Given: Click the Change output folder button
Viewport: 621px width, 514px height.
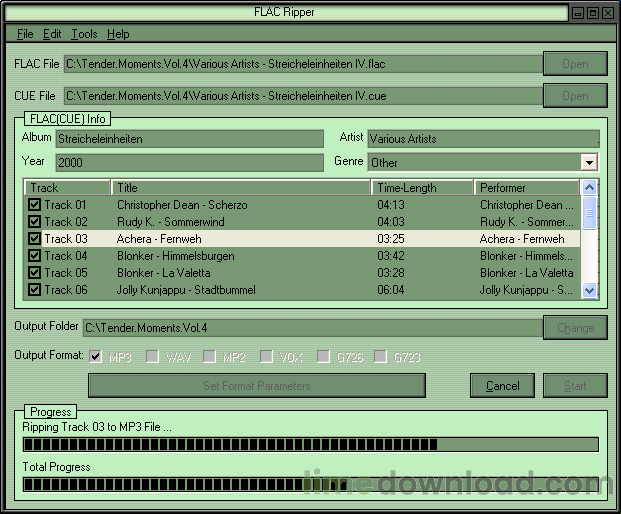Looking at the screenshot, I should click(575, 327).
